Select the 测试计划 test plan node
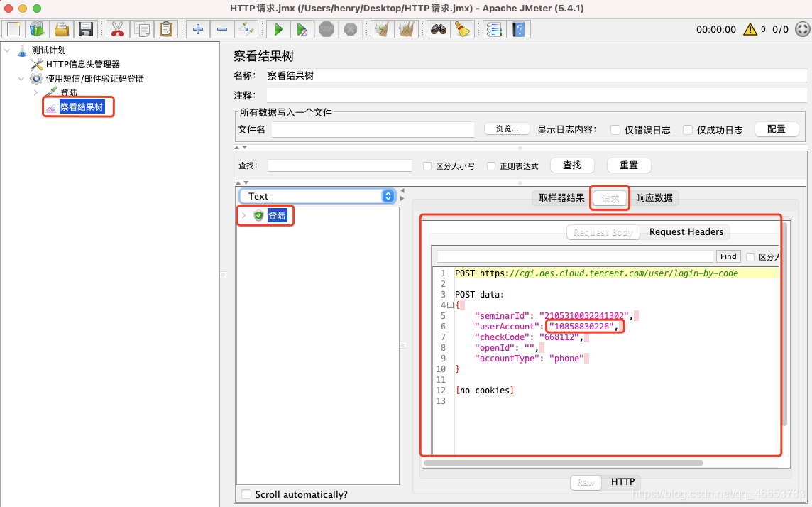The width and height of the screenshot is (812, 507). [49, 50]
